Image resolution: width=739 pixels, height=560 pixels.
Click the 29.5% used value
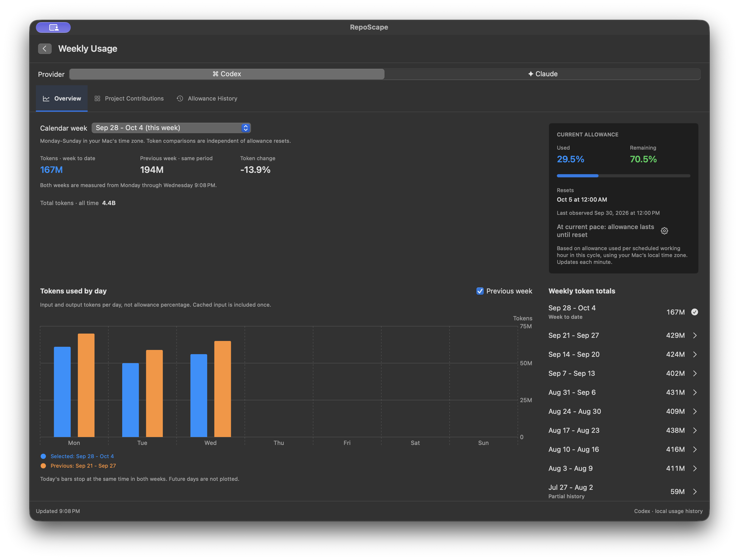pos(570,159)
